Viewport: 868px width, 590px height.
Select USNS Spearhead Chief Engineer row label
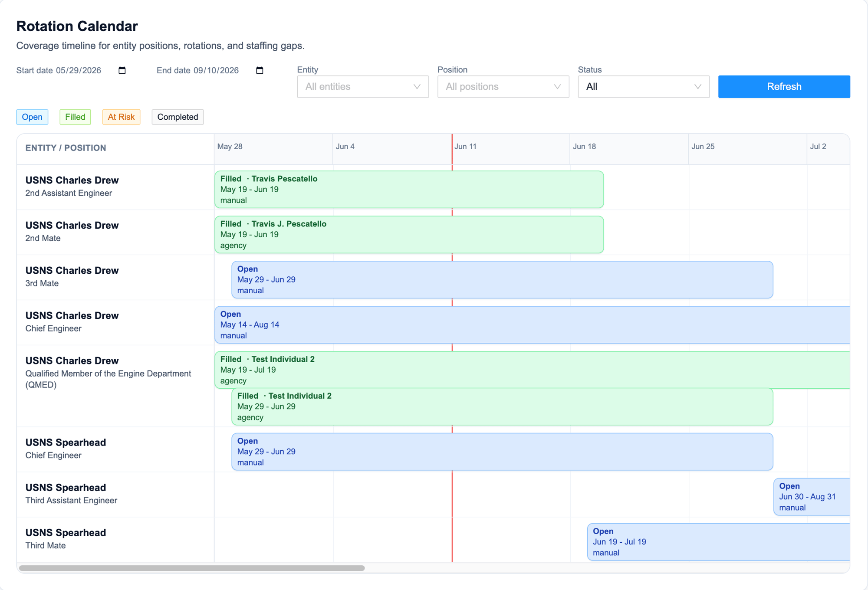tap(115, 449)
